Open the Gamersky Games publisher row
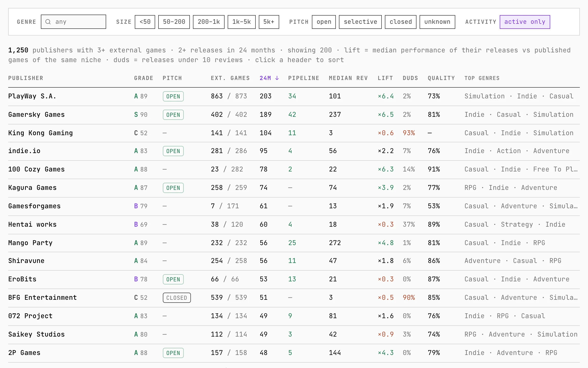Viewport: 588px width, 368px height. (294, 115)
